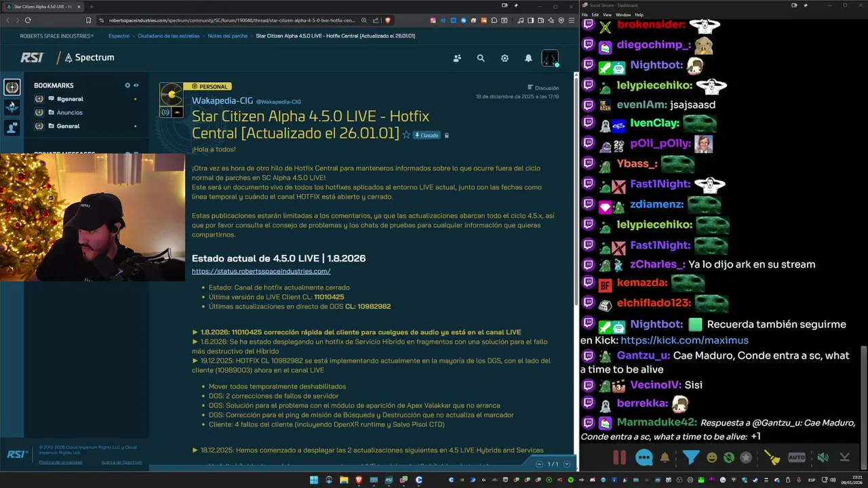The image size is (868, 488).
Task: Expand the 19.12.2025 HOTFIX entry
Action: pos(195,361)
